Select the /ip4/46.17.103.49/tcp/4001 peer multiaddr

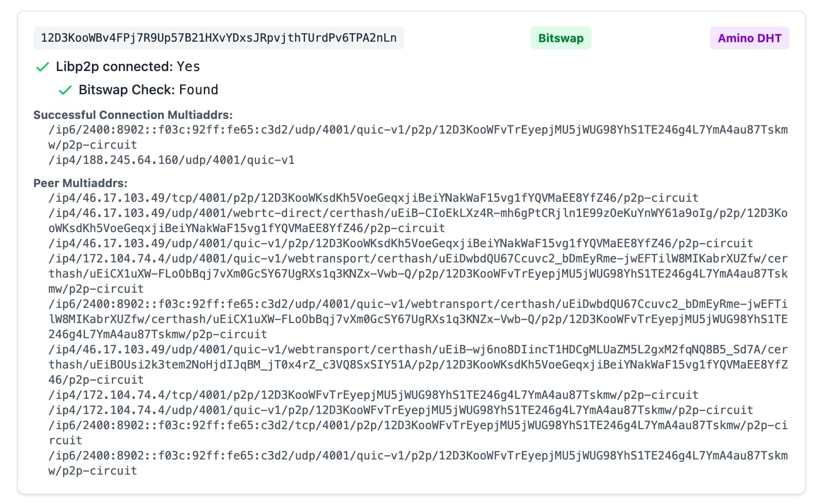point(373,198)
